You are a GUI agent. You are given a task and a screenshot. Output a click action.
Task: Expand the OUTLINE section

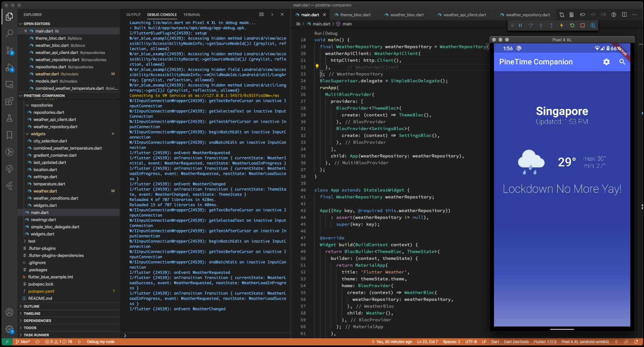(31, 306)
